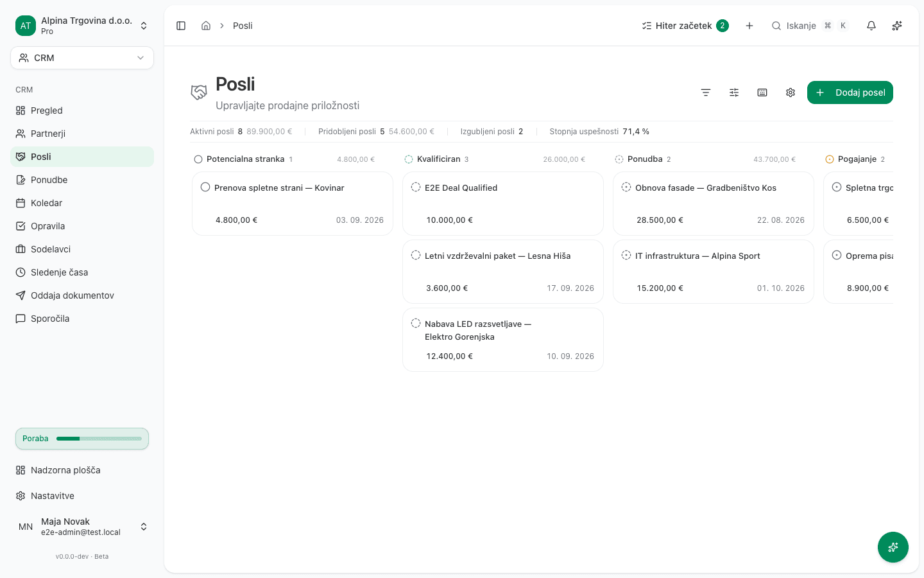Open Pregled in sidebar
This screenshot has height=578, width=924.
pyautogui.click(x=82, y=110)
